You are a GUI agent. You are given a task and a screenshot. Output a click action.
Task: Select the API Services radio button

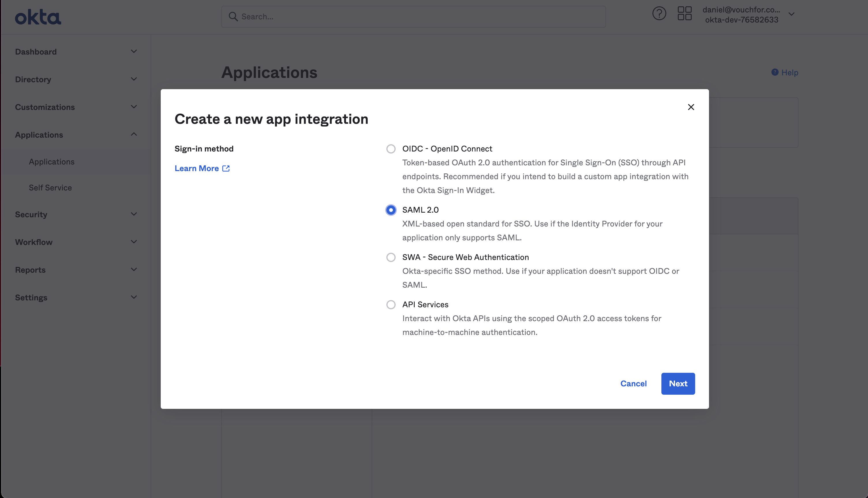(391, 304)
